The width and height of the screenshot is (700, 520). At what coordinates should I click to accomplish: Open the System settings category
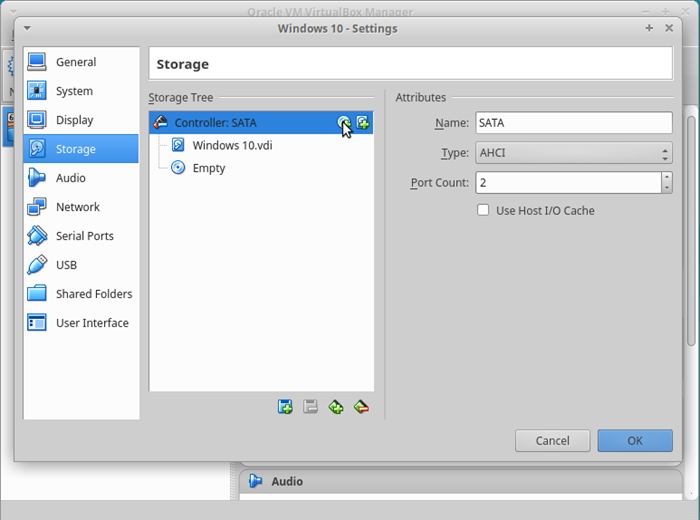coord(81,91)
